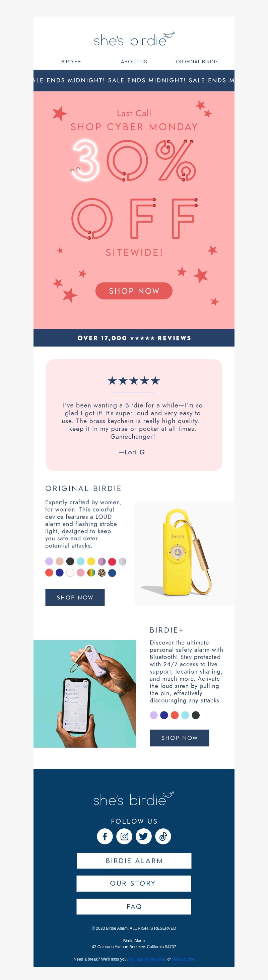Screen dimensions: 268x980
Task: Choose the coral Birdie+ color swatch
Action: pos(175,715)
